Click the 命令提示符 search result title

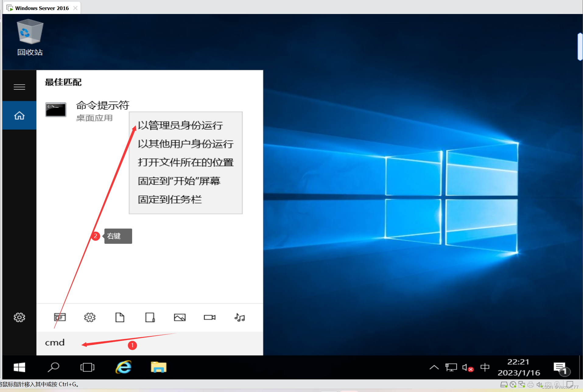(x=103, y=105)
